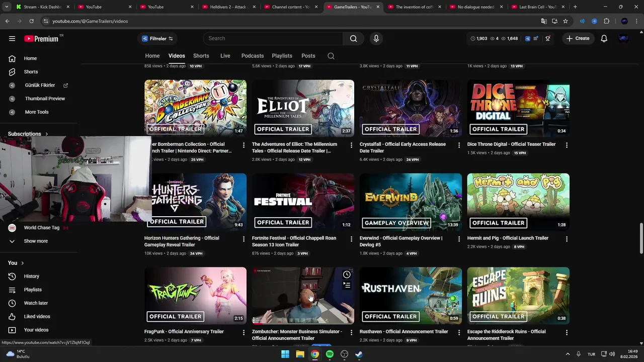Click the page vertical scrollbar thumb

(641, 239)
